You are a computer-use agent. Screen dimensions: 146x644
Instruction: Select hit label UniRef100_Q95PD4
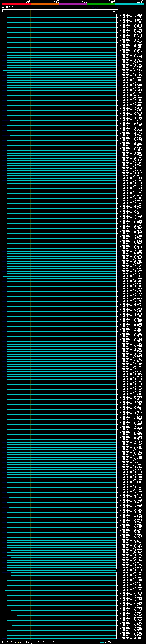(x=131, y=279)
